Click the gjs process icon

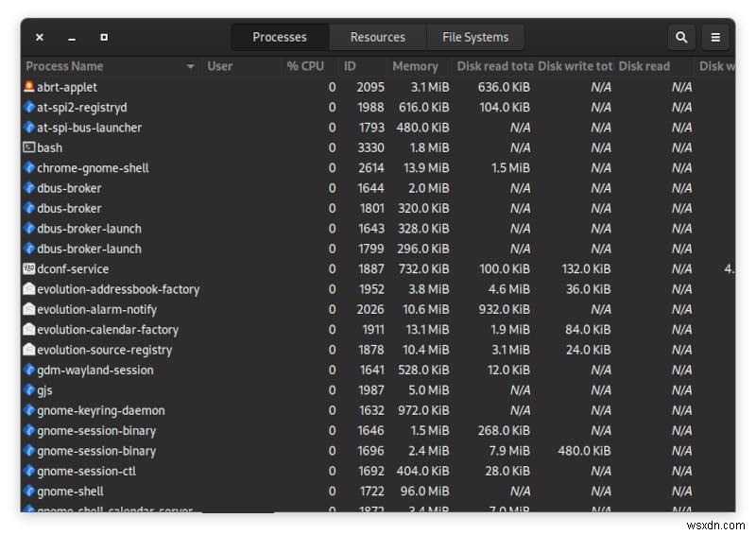(x=29, y=389)
